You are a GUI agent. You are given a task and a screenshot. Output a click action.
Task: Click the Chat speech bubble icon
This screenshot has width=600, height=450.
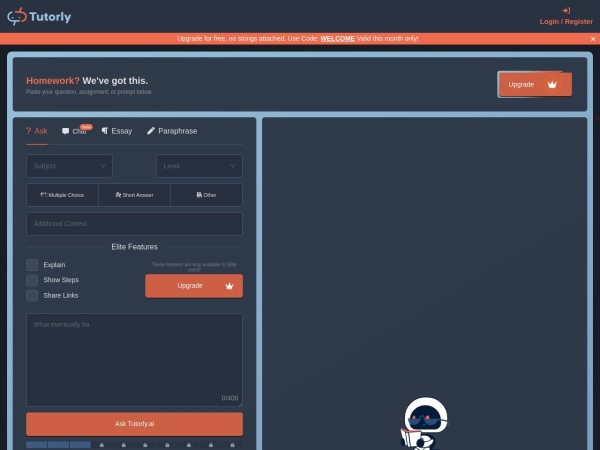(66, 131)
